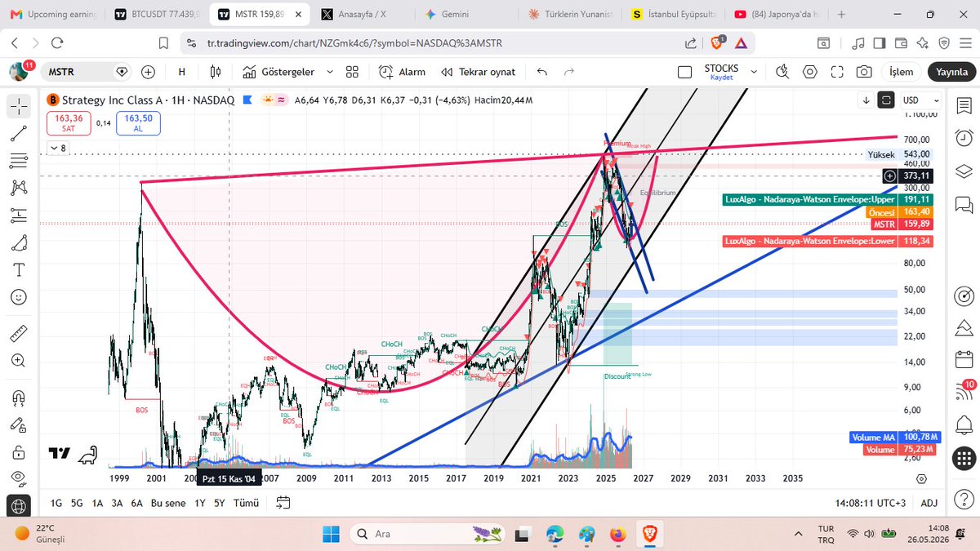The width and height of the screenshot is (980, 551).
Task: Create an alert with Alarm button
Action: pos(403,72)
